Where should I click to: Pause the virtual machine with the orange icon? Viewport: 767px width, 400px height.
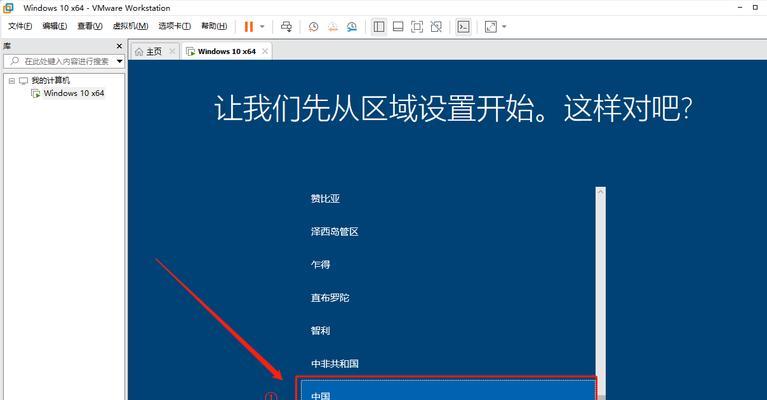[248, 26]
